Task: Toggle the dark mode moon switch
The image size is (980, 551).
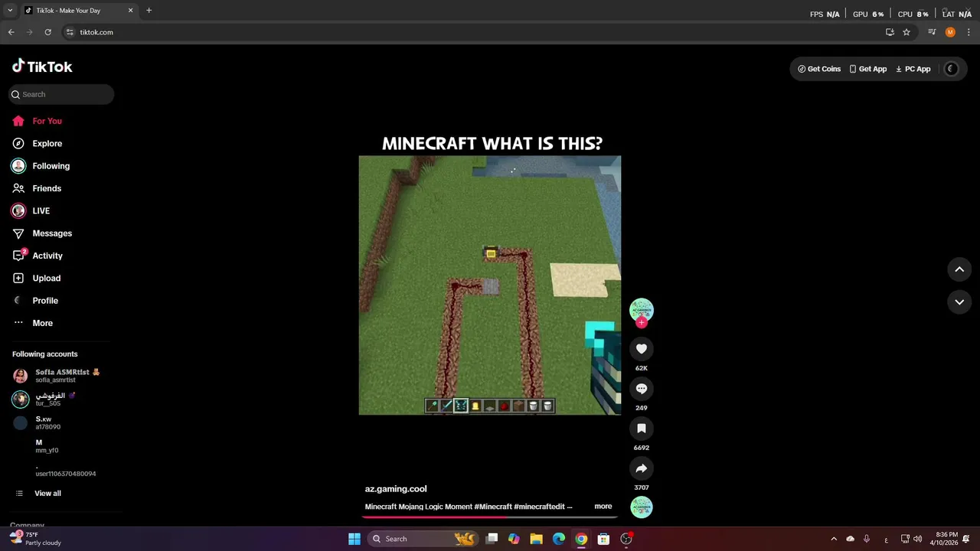Action: 952,69
